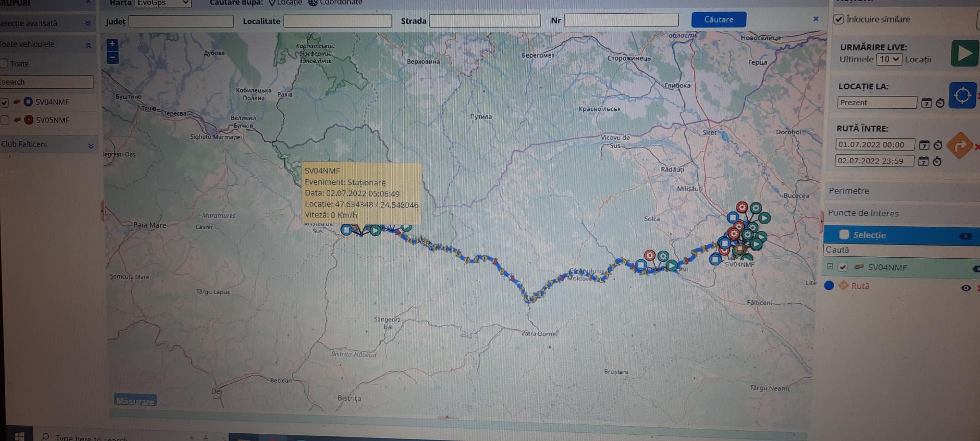Click blue status icon beside SV04NMF in vehicle list

28,102
